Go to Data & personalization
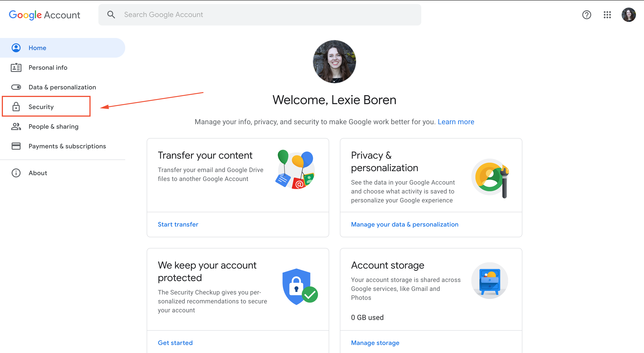644x353 pixels. [x=62, y=87]
